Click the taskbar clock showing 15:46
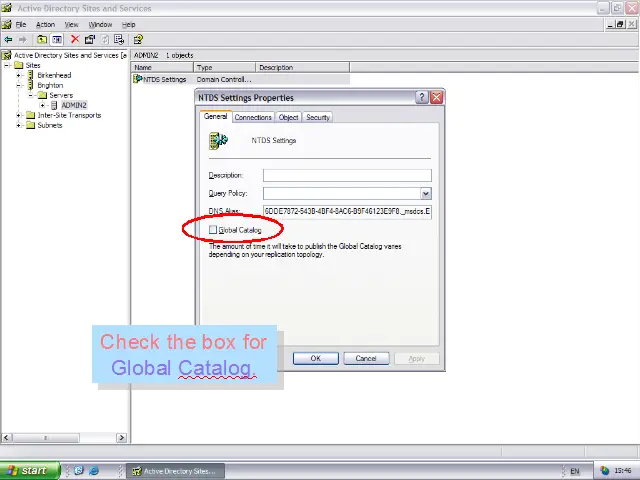The image size is (640, 480). click(x=623, y=471)
